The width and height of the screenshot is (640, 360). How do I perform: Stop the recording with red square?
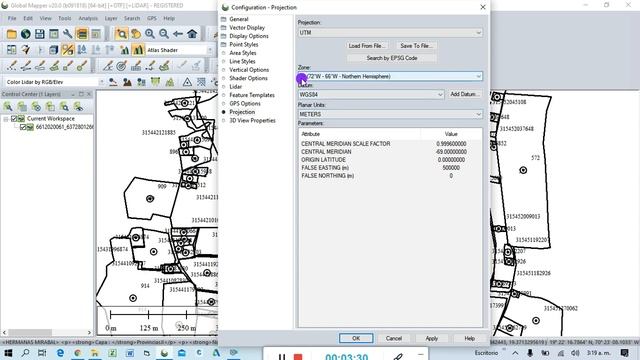tap(298, 357)
